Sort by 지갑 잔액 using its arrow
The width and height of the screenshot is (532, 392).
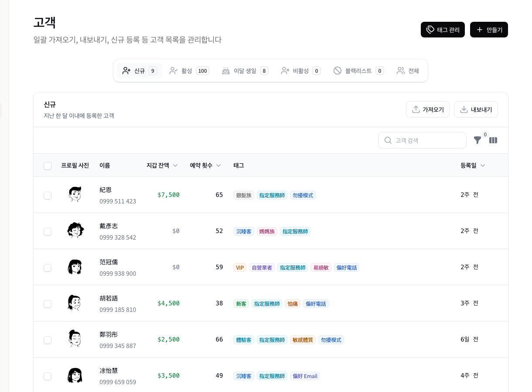pos(175,166)
